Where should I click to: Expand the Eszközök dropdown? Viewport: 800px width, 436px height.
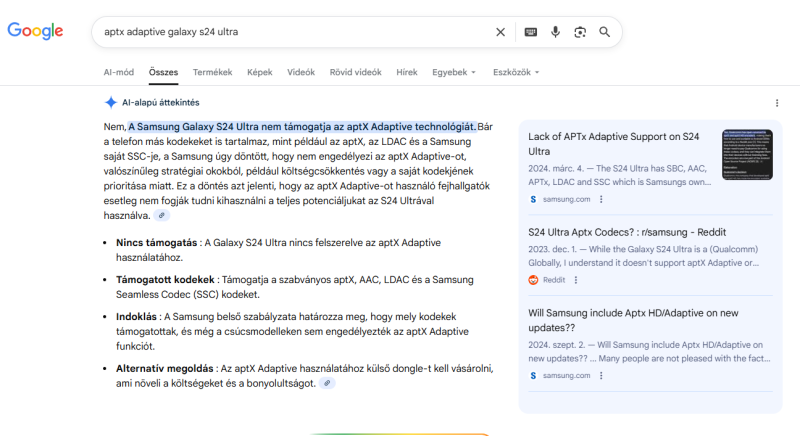click(x=516, y=72)
